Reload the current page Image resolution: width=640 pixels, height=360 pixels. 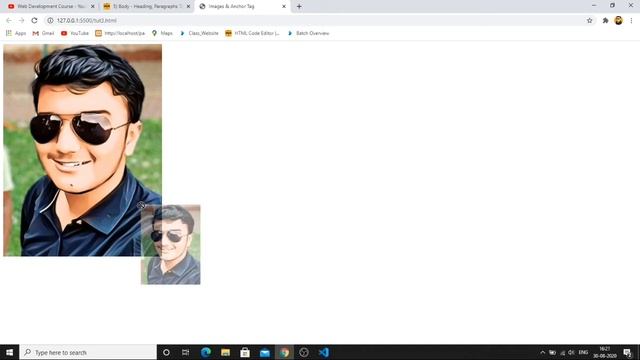pos(34,20)
